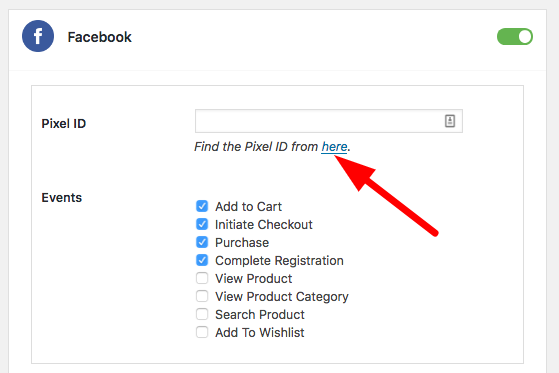Enable the View Product Category checkbox

pyautogui.click(x=202, y=296)
